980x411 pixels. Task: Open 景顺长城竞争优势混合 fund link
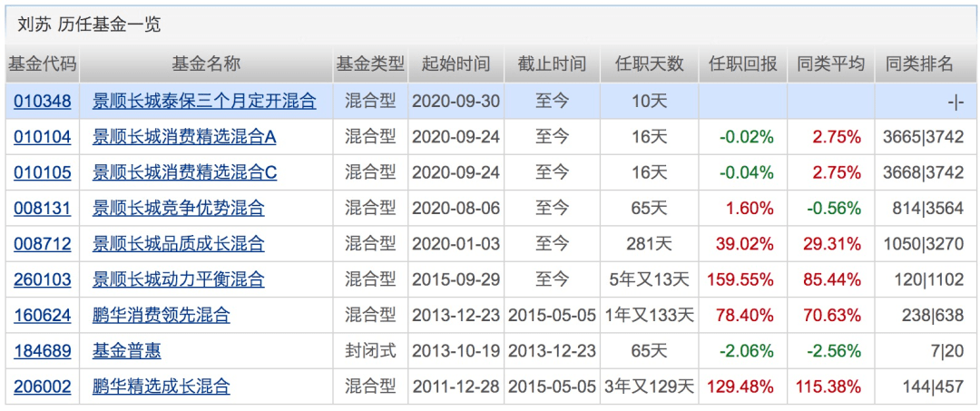pos(179,208)
